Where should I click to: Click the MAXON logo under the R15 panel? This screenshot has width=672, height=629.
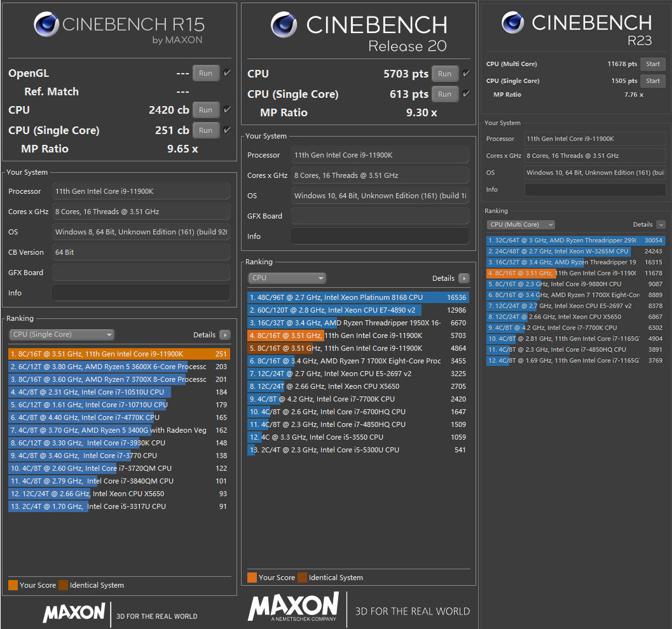tap(74, 613)
